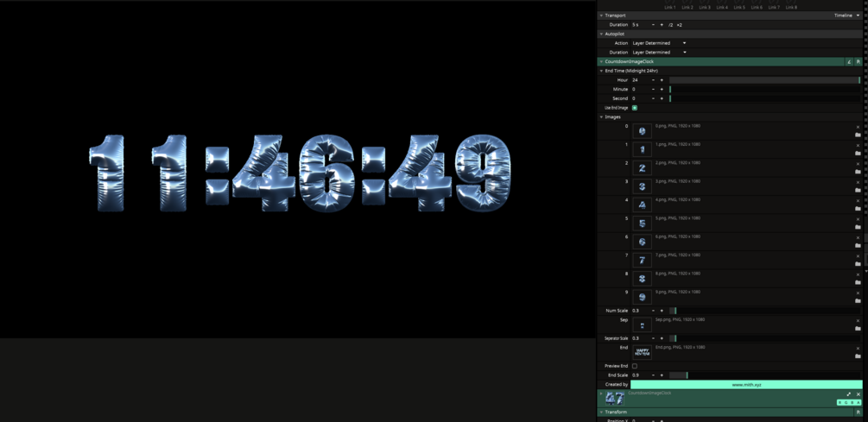Select the End Happy New Year thumbnail
The image size is (868, 422).
click(642, 352)
